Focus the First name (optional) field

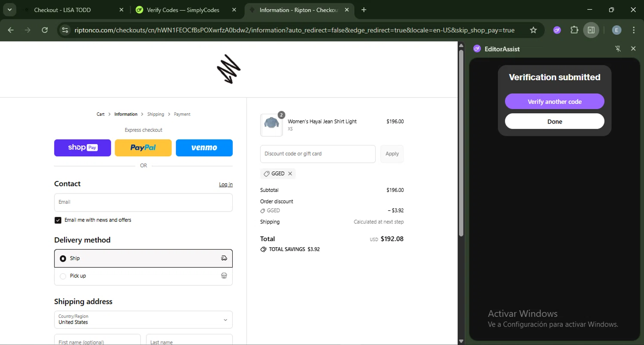click(x=97, y=340)
